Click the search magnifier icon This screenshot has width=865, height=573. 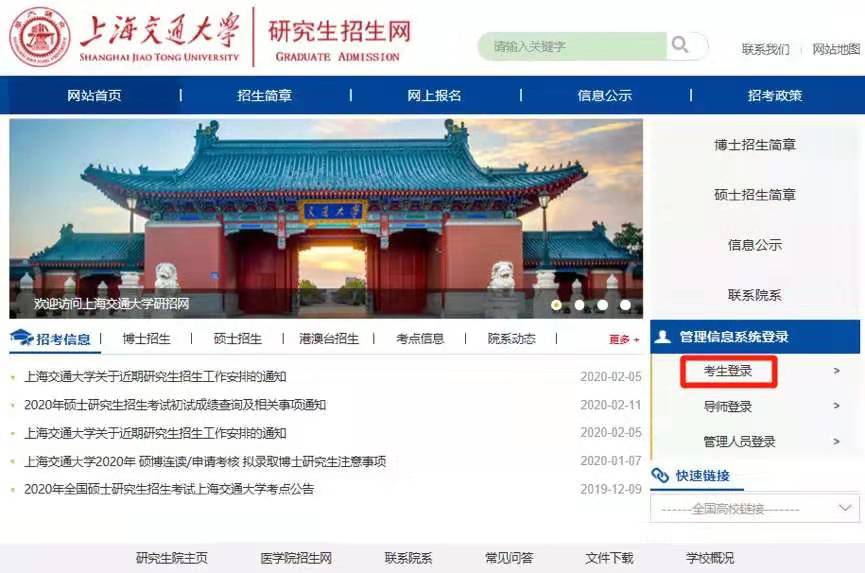coord(680,46)
